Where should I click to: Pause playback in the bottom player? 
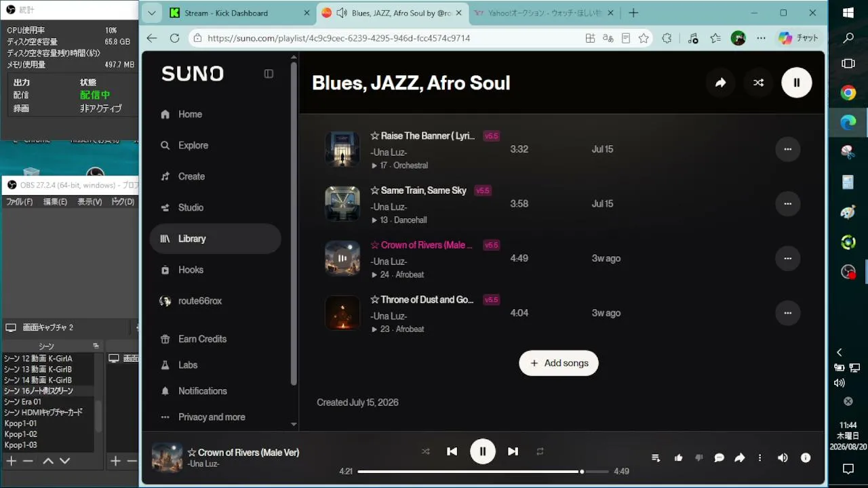(x=483, y=451)
